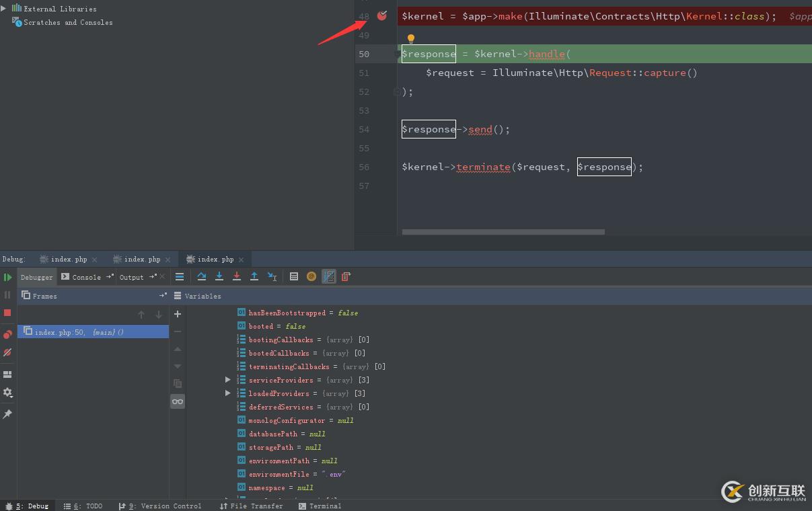Stop debugging with the red square icon
Image resolution: width=812 pixels, height=511 pixels.
pyautogui.click(x=7, y=313)
